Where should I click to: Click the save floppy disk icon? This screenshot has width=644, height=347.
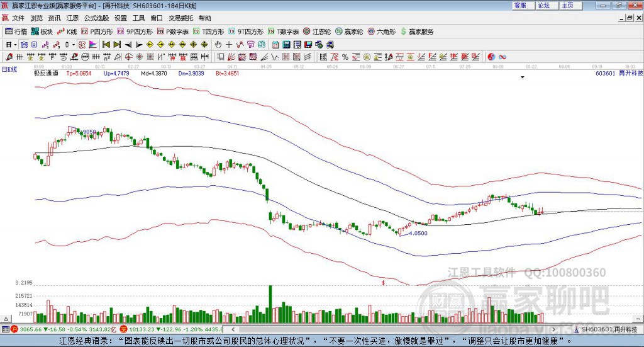tap(308, 45)
